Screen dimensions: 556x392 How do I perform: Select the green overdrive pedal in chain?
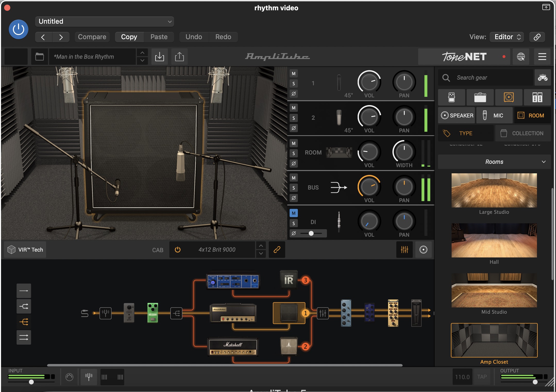tap(153, 313)
